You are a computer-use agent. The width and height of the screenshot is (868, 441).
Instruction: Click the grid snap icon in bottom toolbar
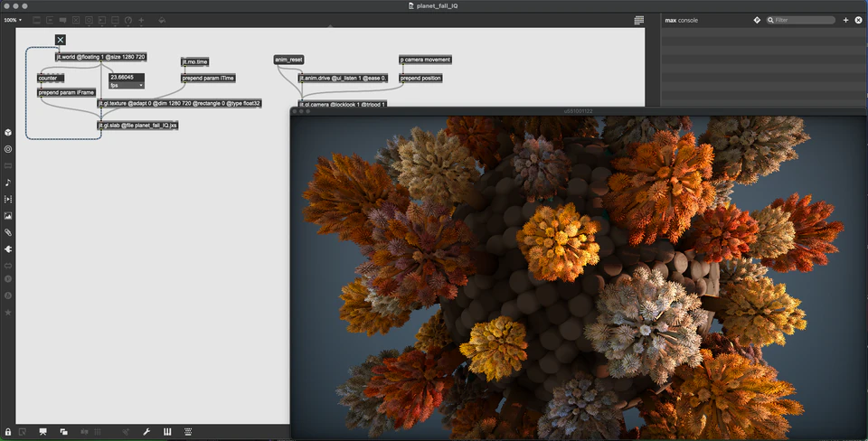[x=84, y=432]
